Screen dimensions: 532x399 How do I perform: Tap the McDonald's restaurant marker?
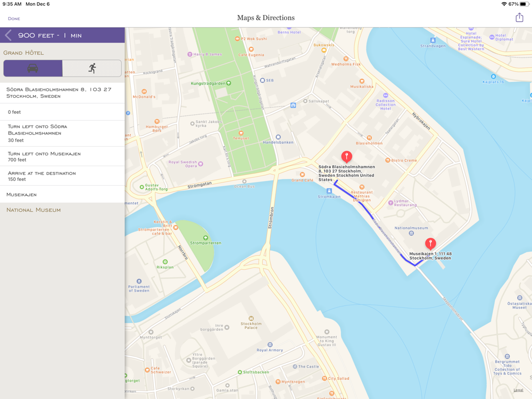(144, 92)
